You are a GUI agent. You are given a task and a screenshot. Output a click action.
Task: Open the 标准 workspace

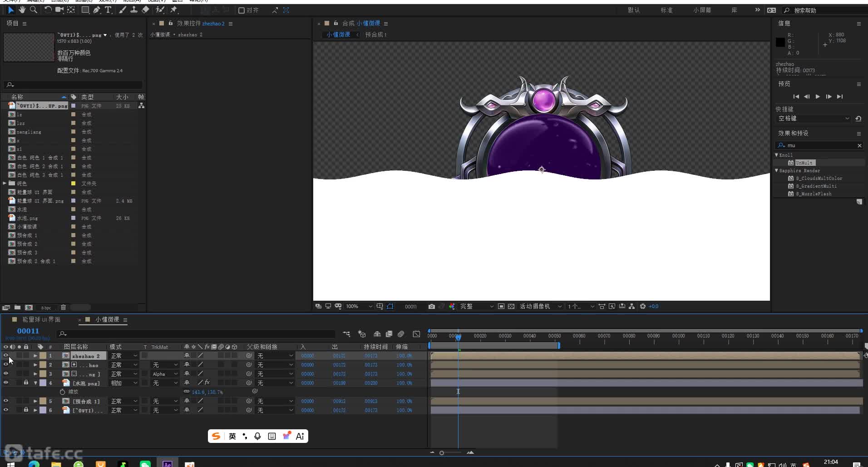pos(666,10)
